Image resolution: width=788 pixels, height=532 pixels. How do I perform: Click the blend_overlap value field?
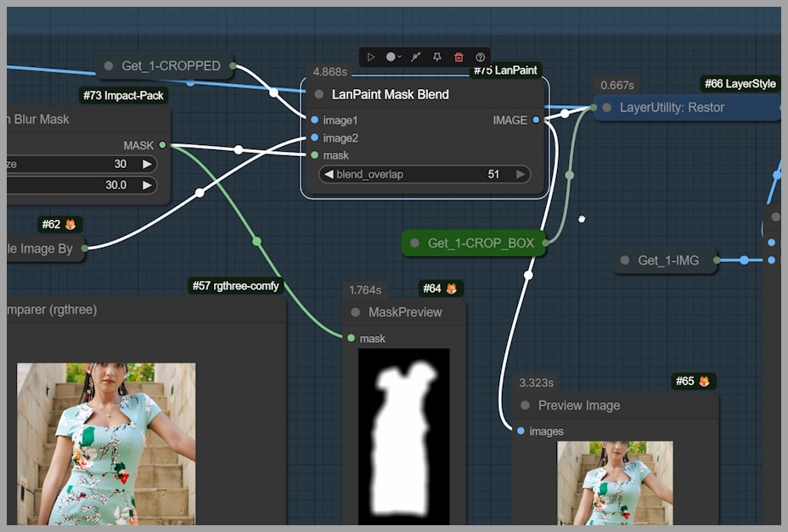click(425, 175)
